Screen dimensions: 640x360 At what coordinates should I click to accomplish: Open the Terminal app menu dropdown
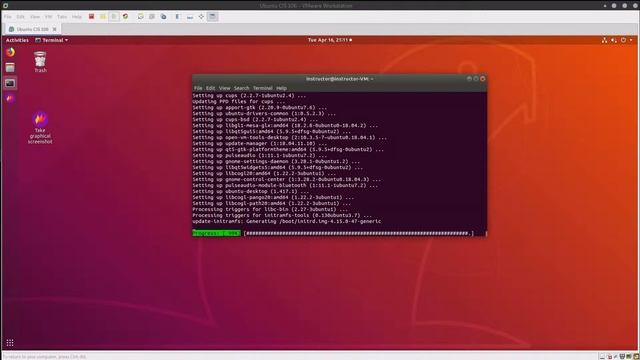51,40
